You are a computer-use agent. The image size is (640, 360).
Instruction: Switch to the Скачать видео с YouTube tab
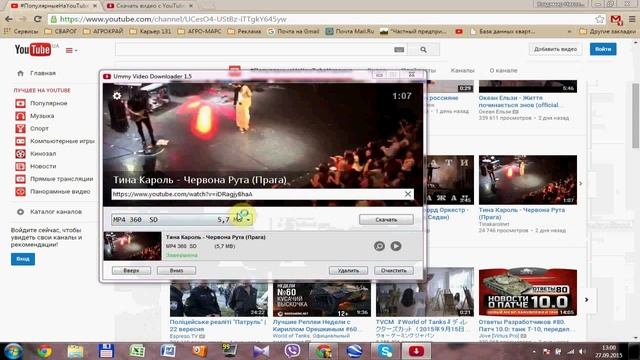point(149,6)
